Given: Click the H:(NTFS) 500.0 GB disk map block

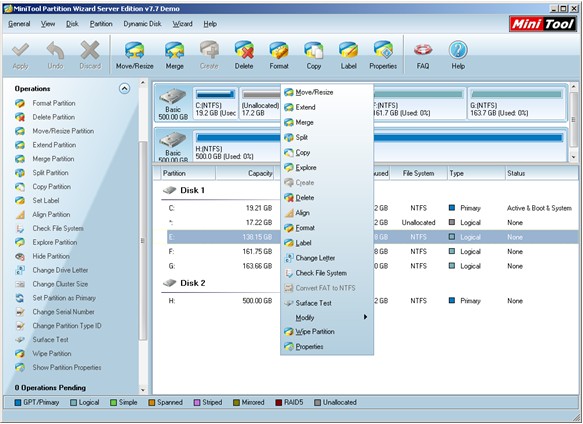Looking at the screenshot, I should pyautogui.click(x=379, y=146).
